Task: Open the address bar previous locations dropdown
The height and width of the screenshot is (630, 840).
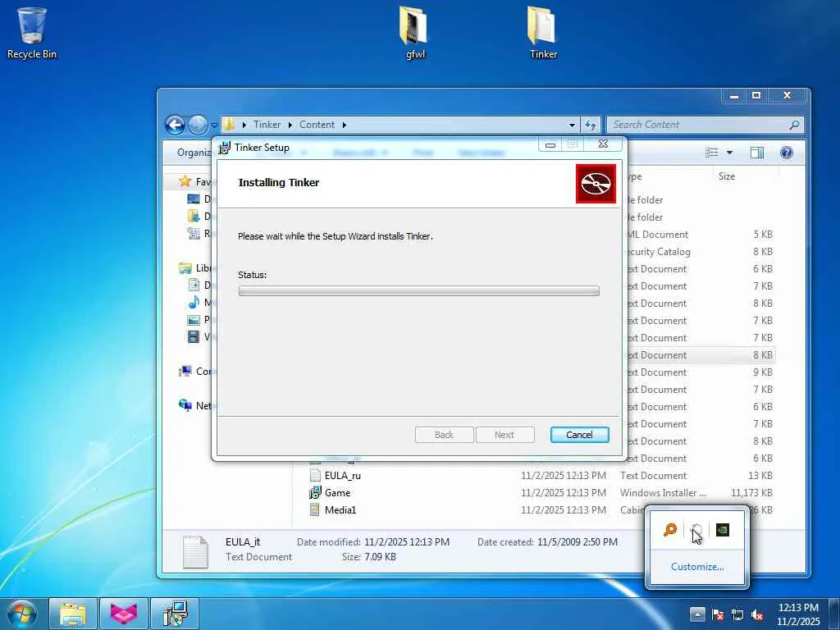Action: coord(572,125)
